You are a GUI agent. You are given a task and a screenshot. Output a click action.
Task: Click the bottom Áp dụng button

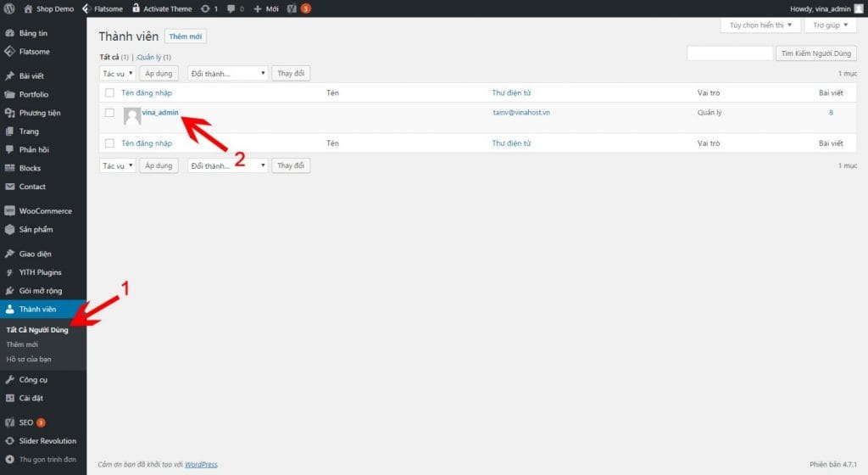pos(159,165)
